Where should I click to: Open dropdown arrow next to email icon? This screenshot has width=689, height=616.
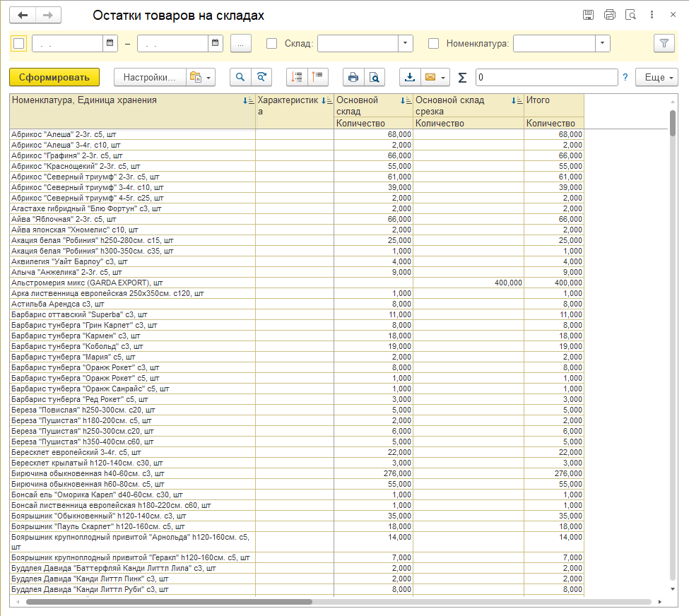point(443,78)
